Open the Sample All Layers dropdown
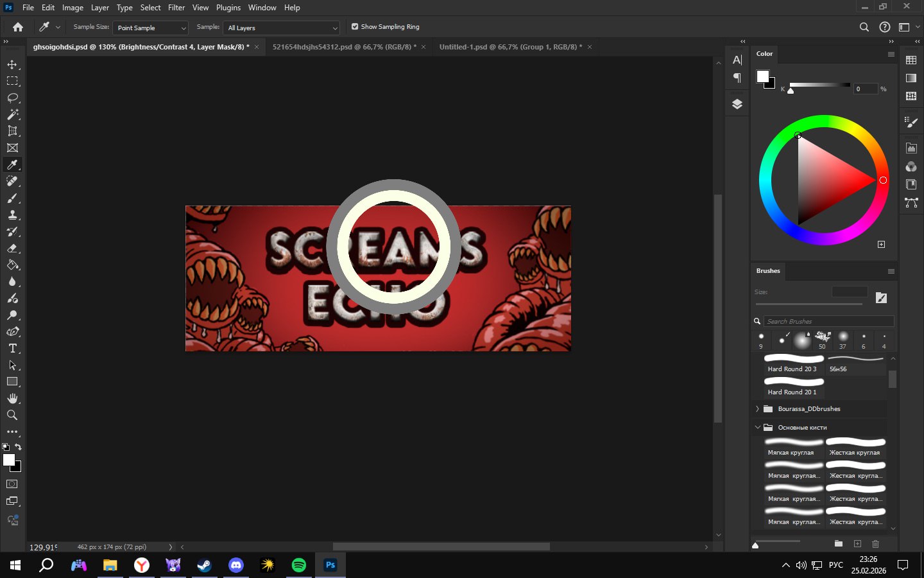The width and height of the screenshot is (924, 578). click(281, 28)
